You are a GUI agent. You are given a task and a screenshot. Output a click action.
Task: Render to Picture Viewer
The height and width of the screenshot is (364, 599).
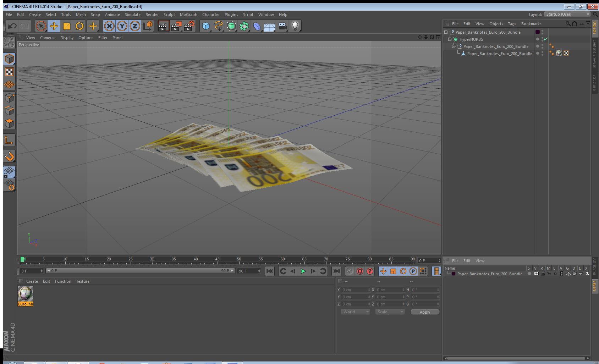tap(176, 26)
